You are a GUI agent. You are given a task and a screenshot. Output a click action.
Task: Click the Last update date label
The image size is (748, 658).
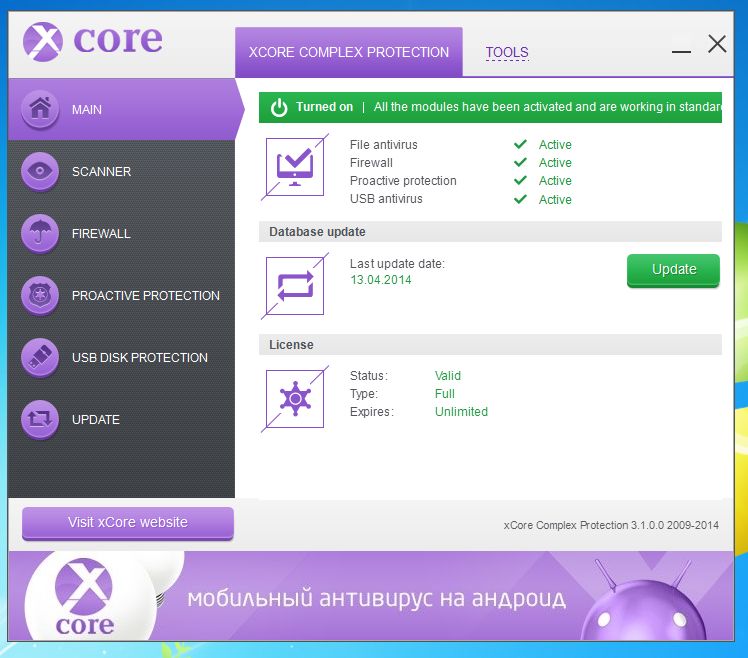click(x=397, y=264)
